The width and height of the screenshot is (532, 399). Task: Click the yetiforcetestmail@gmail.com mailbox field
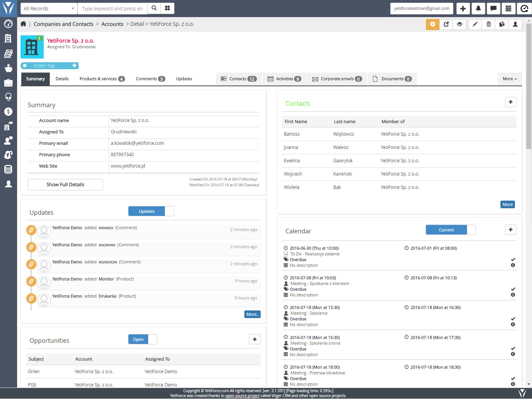422,8
